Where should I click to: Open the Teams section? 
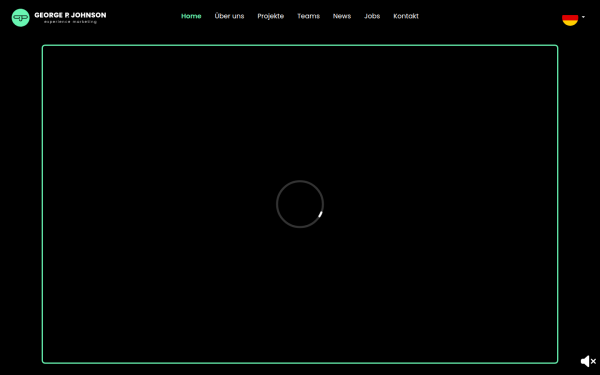[308, 16]
